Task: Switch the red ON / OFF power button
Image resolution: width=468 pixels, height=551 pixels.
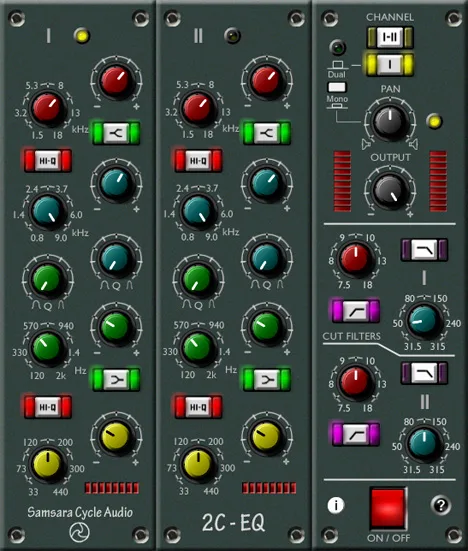Action: (388, 508)
